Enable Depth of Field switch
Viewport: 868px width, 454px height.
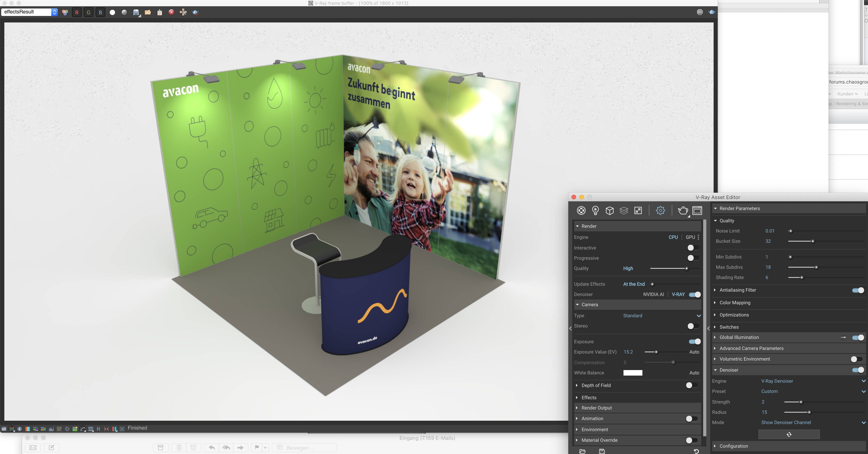[x=692, y=385]
